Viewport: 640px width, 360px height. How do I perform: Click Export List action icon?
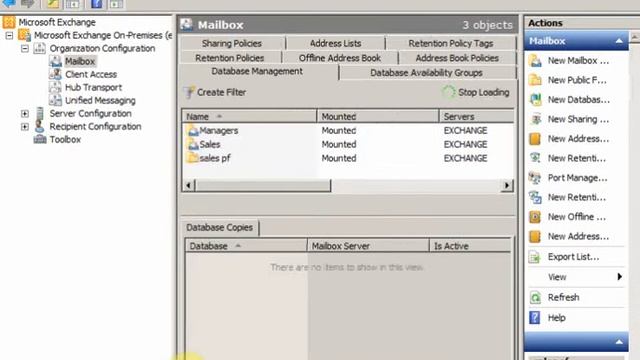[x=535, y=257]
